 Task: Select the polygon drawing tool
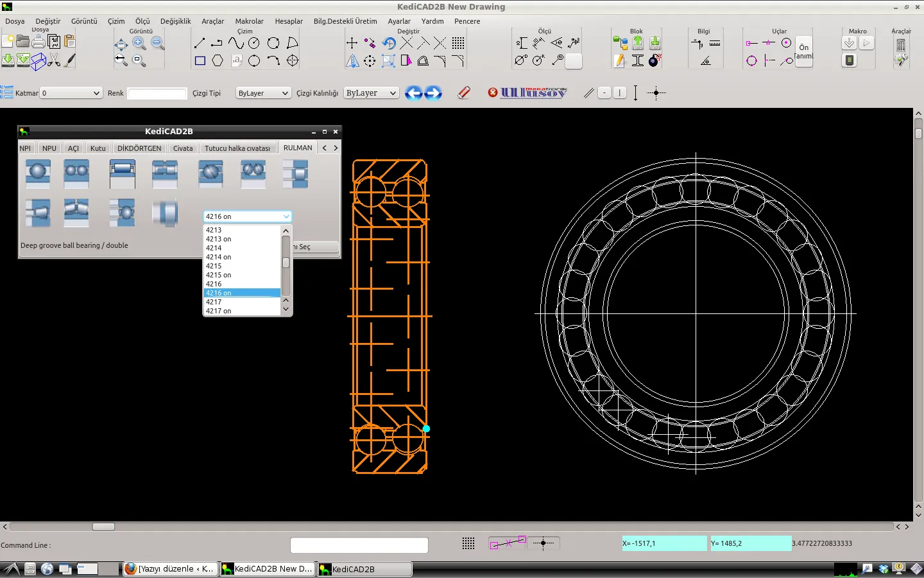218,60
